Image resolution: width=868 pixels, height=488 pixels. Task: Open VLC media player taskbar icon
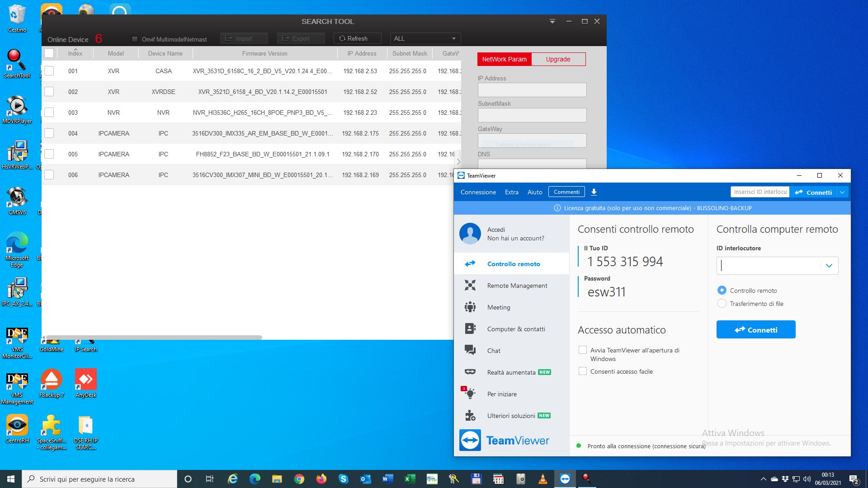(542, 479)
